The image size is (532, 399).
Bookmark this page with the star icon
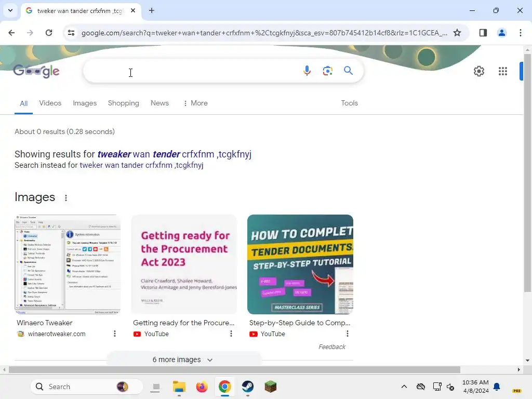pyautogui.click(x=457, y=33)
